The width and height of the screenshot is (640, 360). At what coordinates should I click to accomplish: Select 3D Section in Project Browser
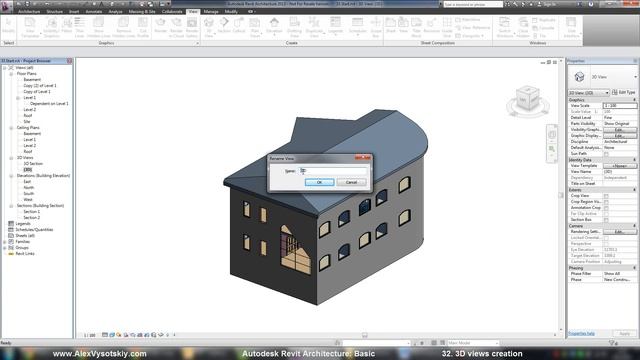click(33, 164)
